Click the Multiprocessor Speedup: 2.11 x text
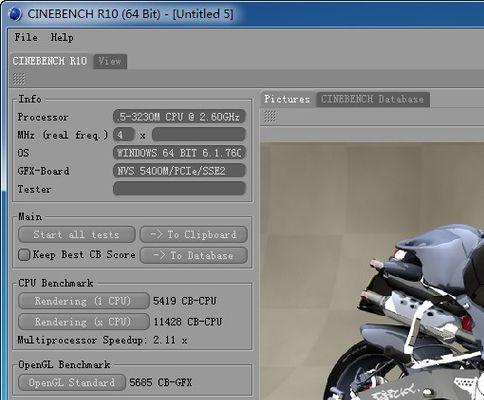 click(x=102, y=340)
